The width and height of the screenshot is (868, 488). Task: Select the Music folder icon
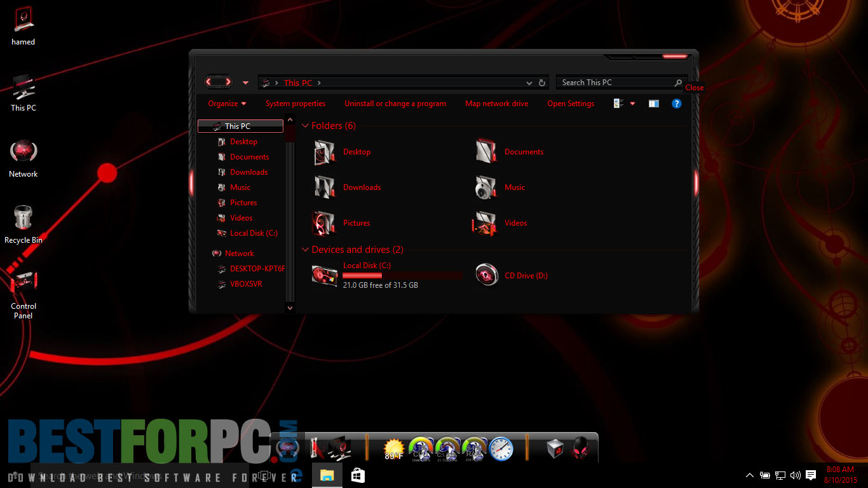486,187
